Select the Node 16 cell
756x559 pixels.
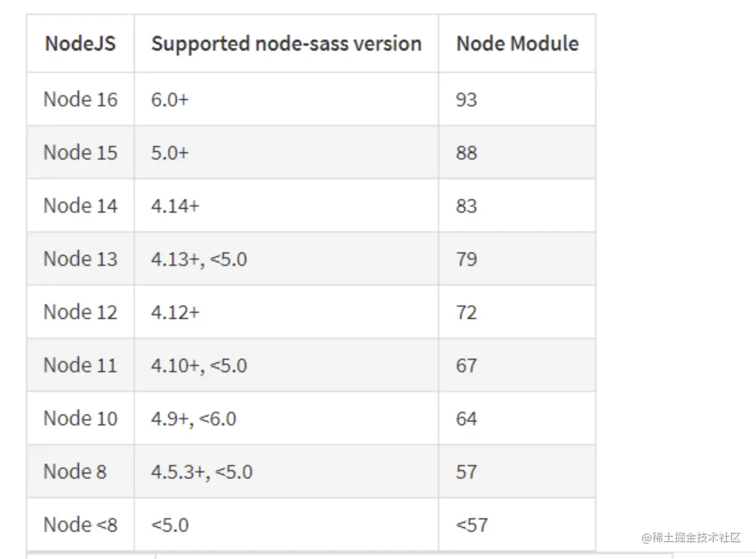(x=80, y=100)
